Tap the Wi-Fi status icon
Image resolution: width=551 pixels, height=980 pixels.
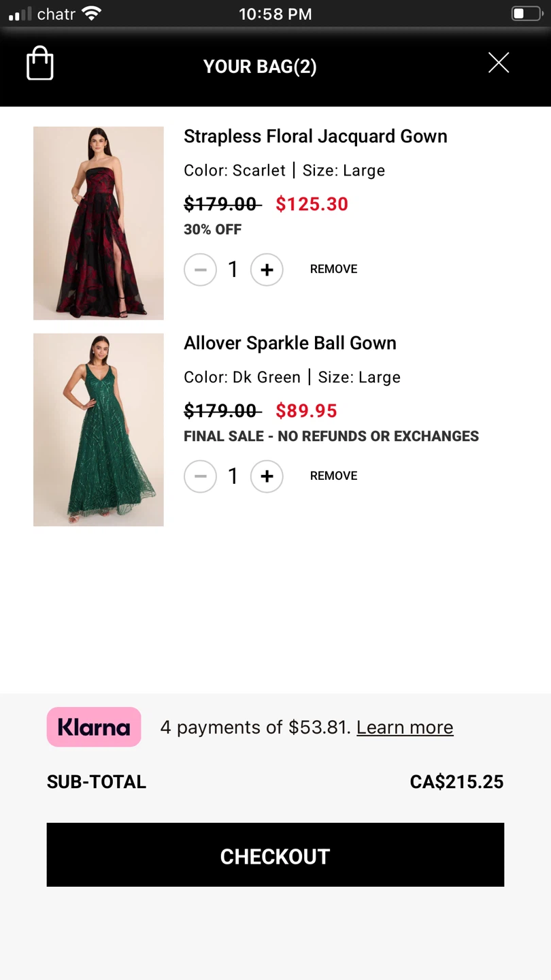coord(91,14)
